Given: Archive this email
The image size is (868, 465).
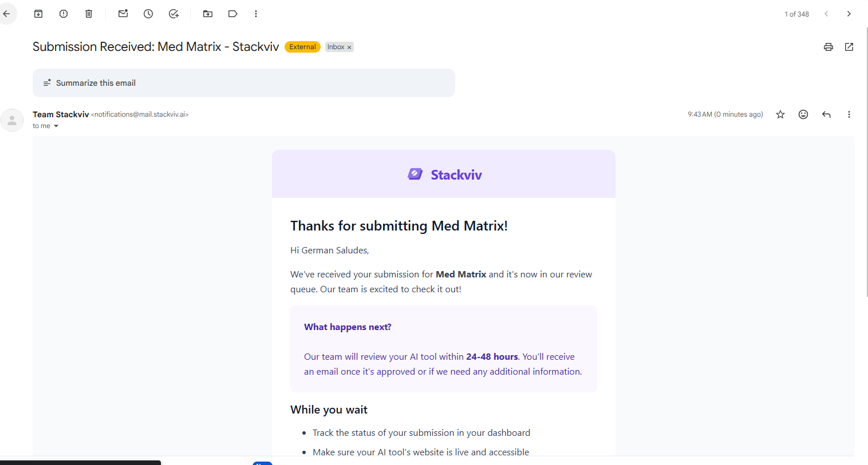Looking at the screenshot, I should 38,14.
